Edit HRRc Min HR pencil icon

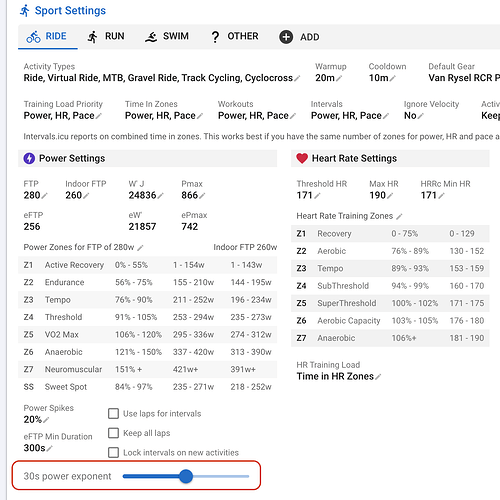tap(441, 196)
